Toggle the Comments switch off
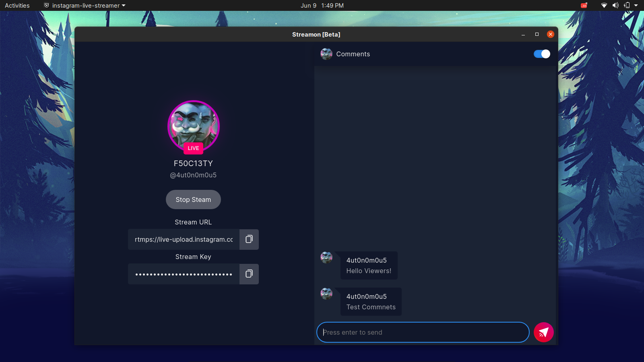Screen dimensions: 644x362 pos(542,54)
